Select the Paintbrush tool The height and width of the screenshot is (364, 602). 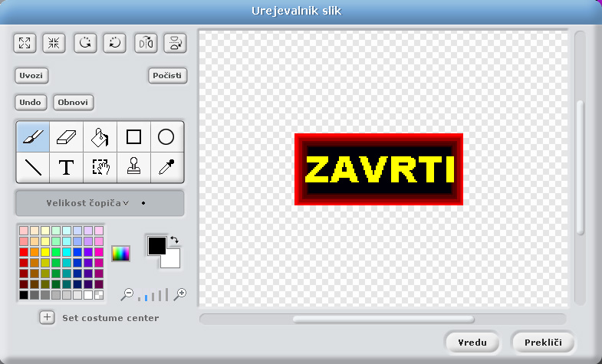pos(33,137)
